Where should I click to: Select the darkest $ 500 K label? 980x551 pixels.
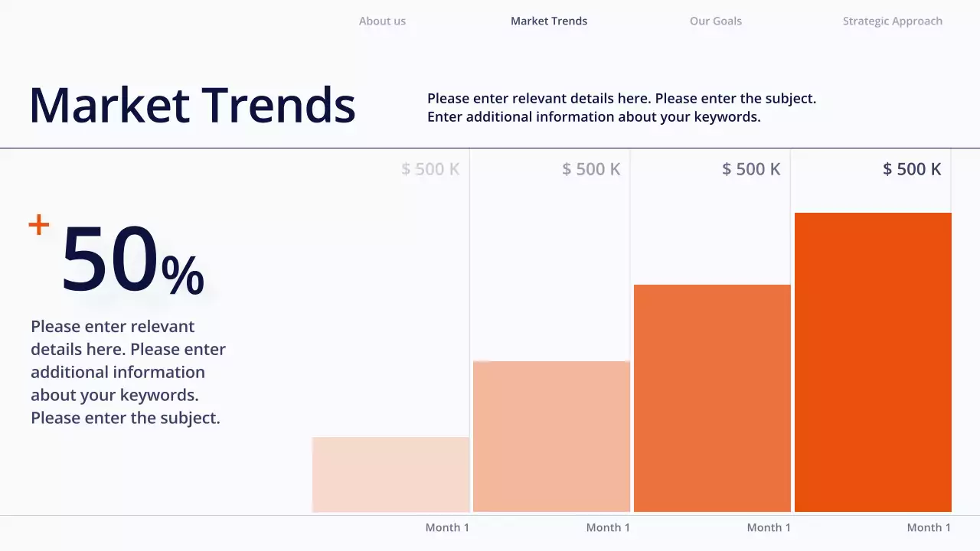(x=912, y=169)
